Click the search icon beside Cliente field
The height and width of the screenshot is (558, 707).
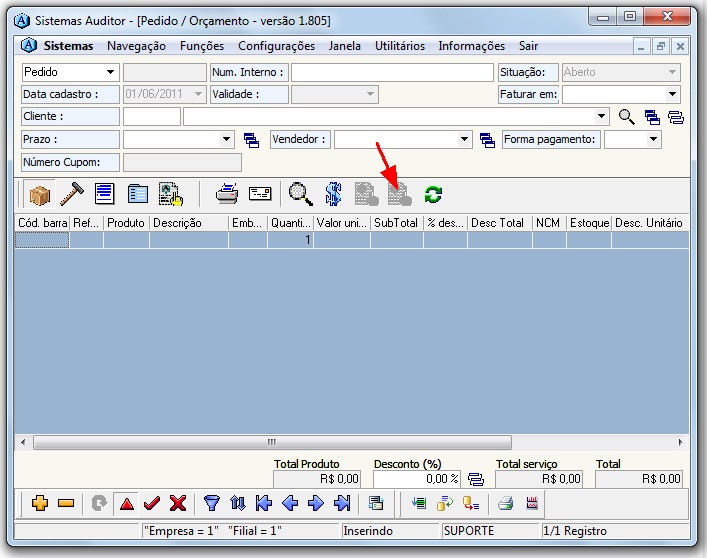point(627,117)
